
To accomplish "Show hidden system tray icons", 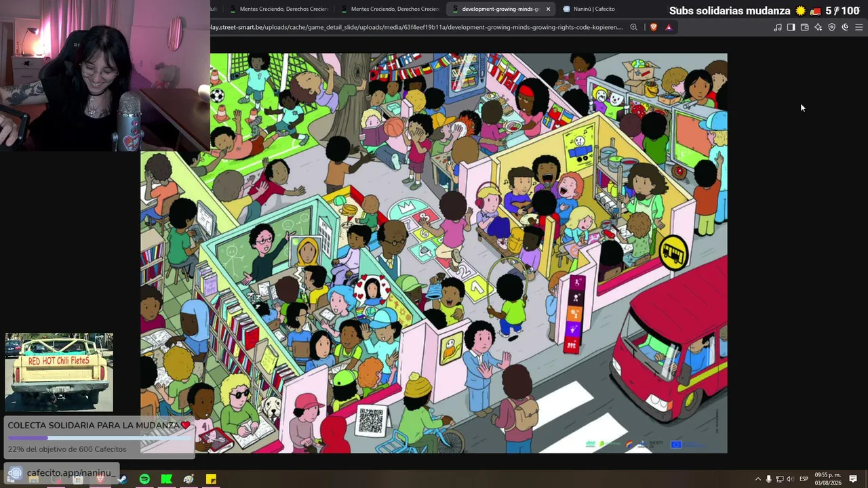I will coord(758,479).
